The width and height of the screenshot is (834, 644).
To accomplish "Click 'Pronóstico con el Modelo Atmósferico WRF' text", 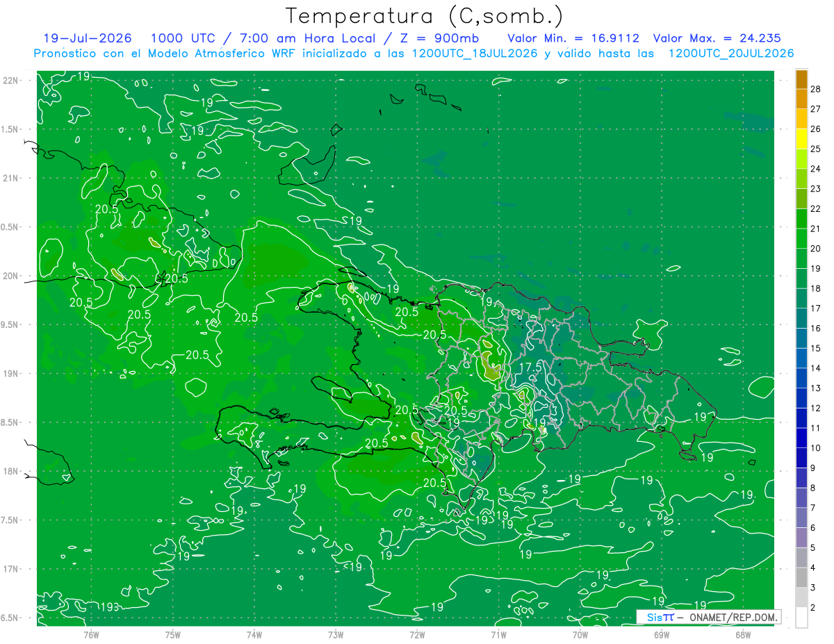I will (x=166, y=53).
